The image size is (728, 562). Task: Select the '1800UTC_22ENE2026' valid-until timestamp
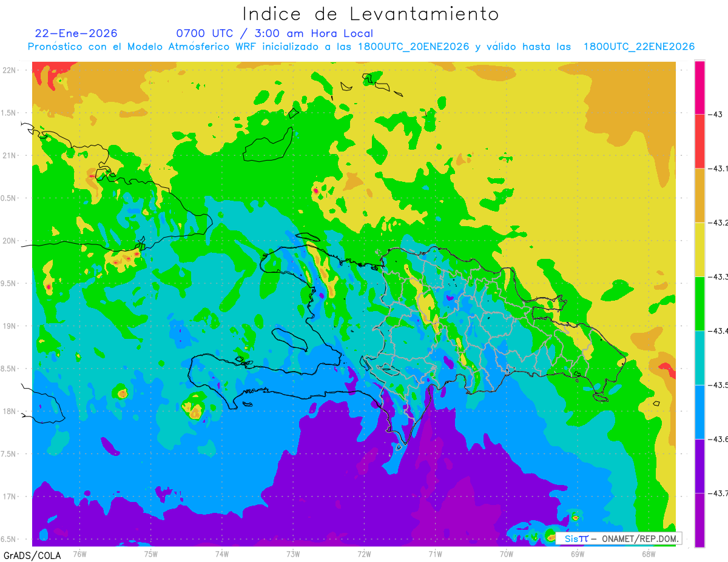tap(639, 47)
